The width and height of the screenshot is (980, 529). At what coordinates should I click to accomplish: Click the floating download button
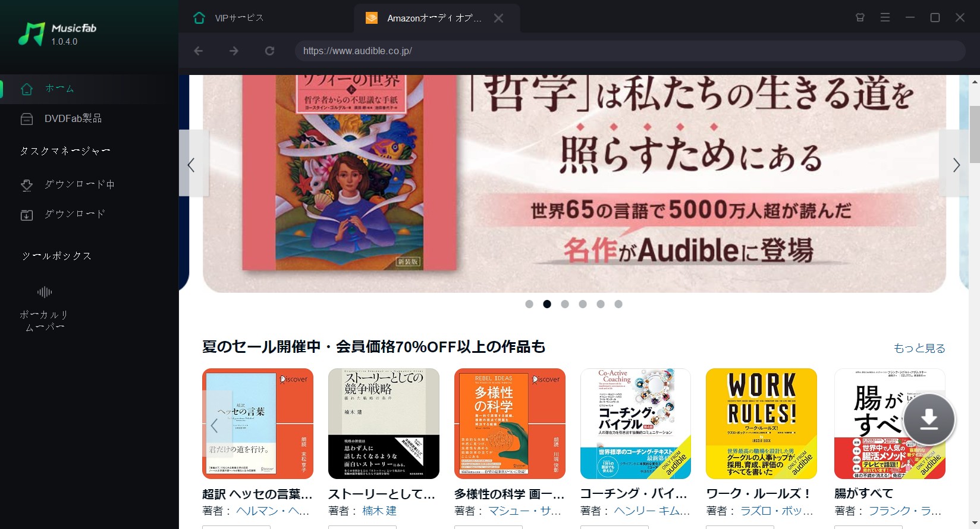[x=929, y=420]
